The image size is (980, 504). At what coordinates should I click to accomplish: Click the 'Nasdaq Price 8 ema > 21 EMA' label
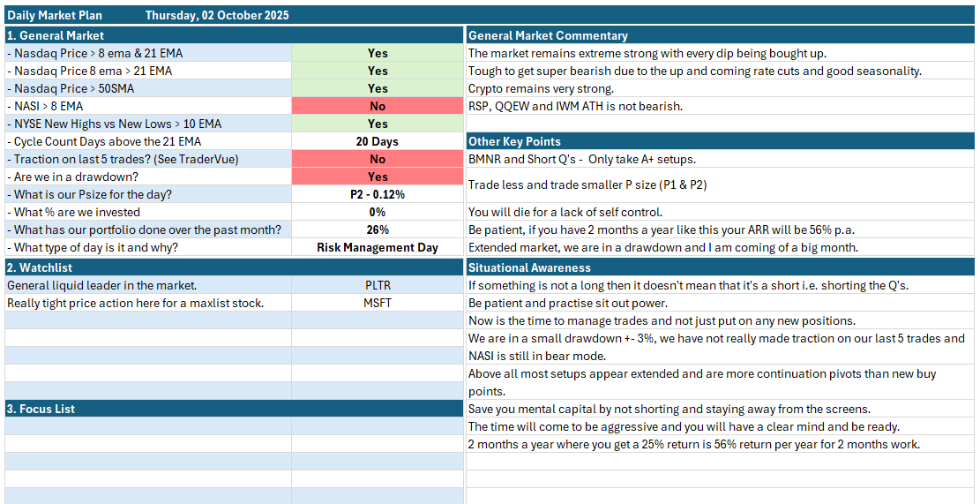pyautogui.click(x=148, y=71)
